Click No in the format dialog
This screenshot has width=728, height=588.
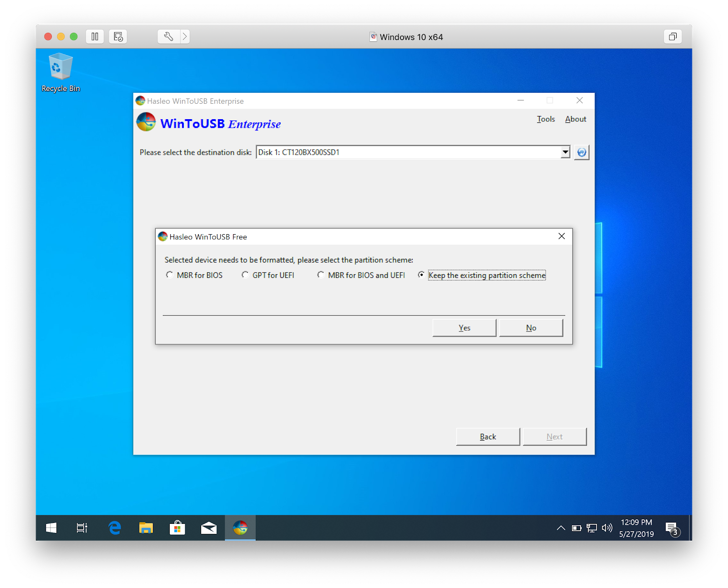pos(531,328)
